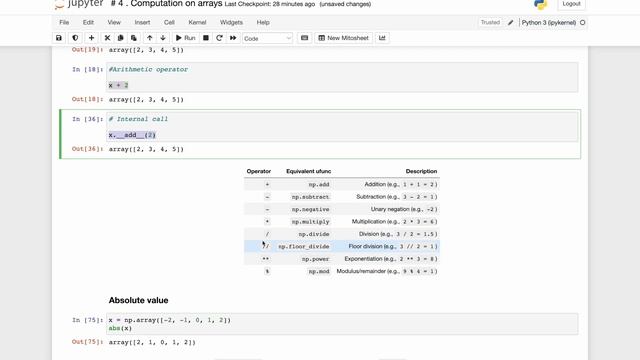Interrupt the kernel with the stop icon

coord(206,38)
